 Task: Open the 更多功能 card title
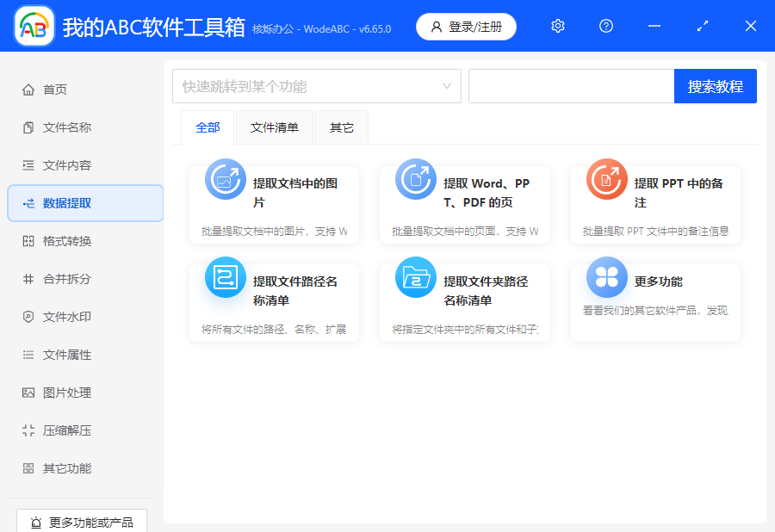pos(659,281)
